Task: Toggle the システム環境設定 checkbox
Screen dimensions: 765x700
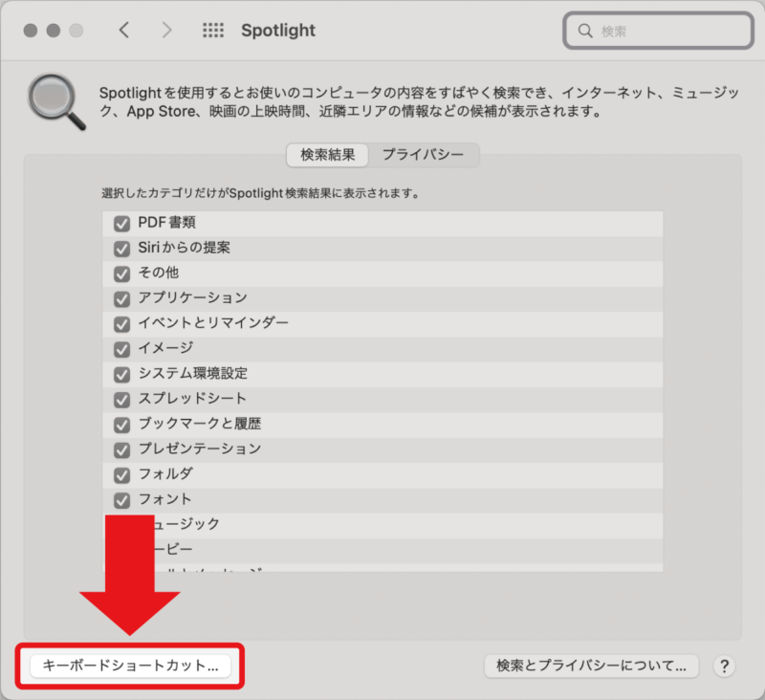Action: point(121,375)
